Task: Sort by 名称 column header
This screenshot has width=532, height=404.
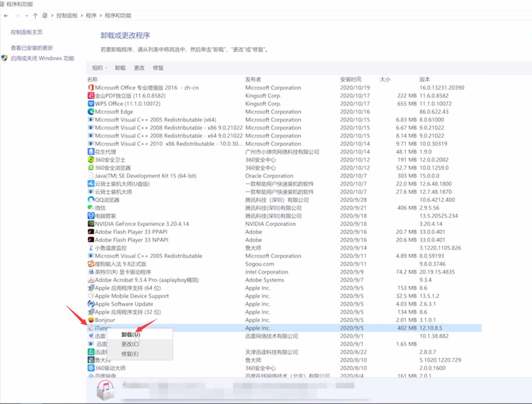Action: [92, 79]
